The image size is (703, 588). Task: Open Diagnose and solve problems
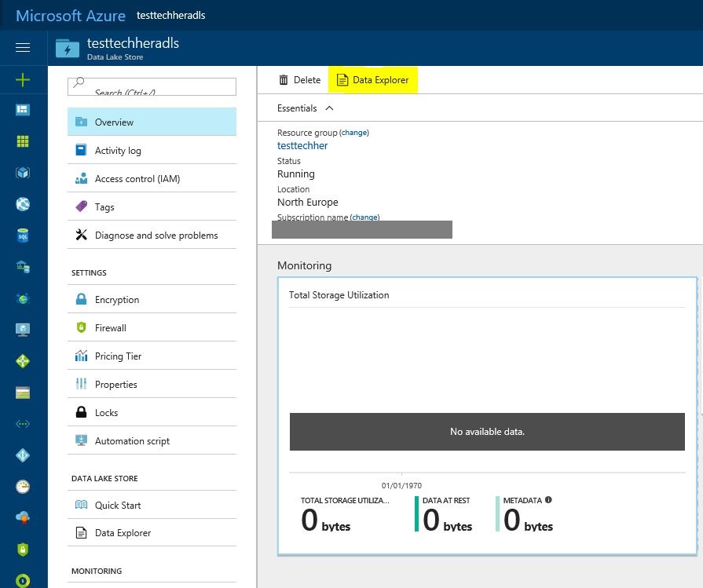point(152,235)
